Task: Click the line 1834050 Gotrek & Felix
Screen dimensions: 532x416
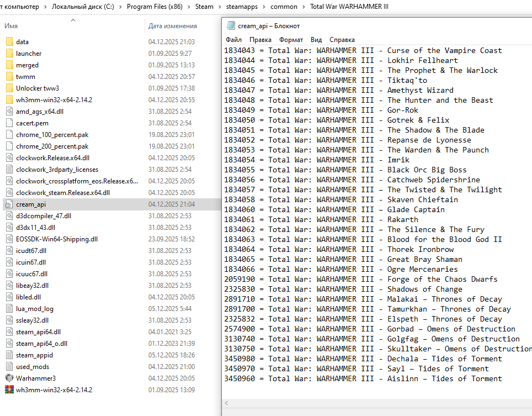Action: 337,120
